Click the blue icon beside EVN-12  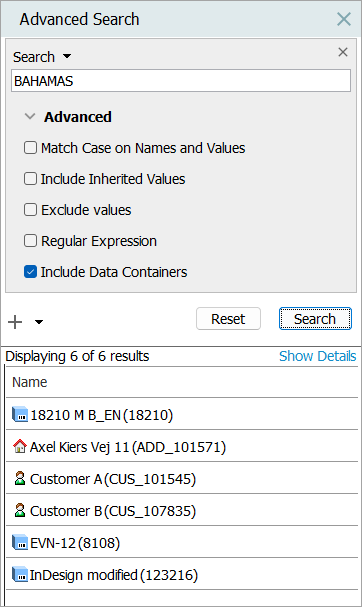click(20, 542)
